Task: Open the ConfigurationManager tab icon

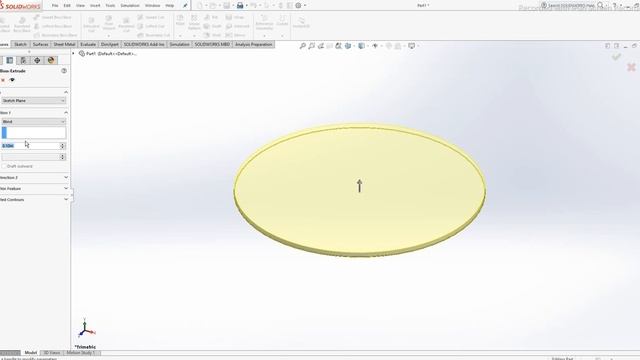Action: pos(23,60)
